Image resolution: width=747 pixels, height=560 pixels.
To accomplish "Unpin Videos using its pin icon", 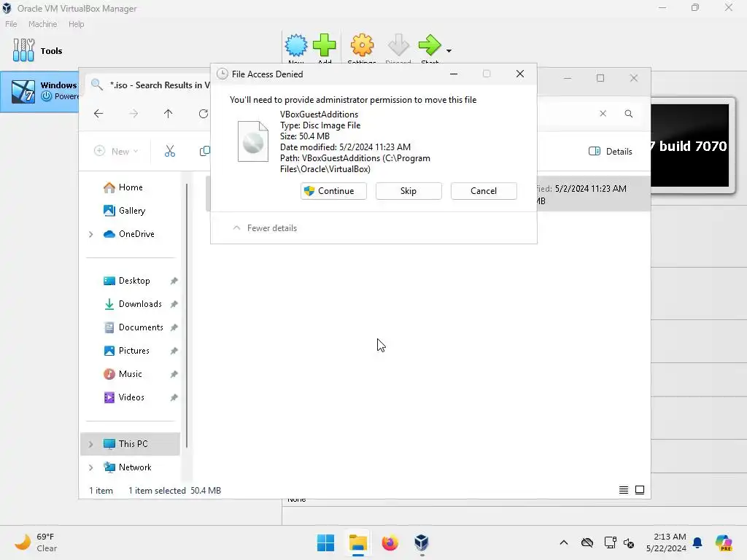I will point(174,397).
